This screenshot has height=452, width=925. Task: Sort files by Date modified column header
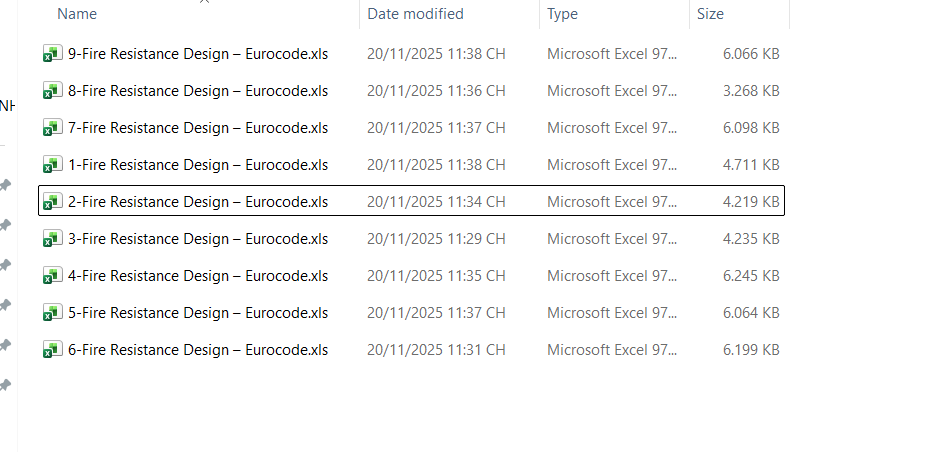point(415,14)
